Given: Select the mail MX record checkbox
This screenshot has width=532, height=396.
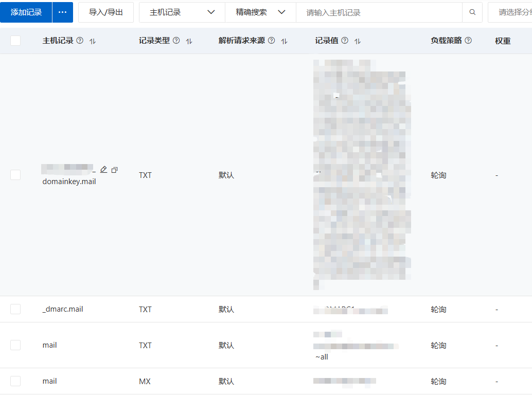Looking at the screenshot, I should [x=15, y=381].
